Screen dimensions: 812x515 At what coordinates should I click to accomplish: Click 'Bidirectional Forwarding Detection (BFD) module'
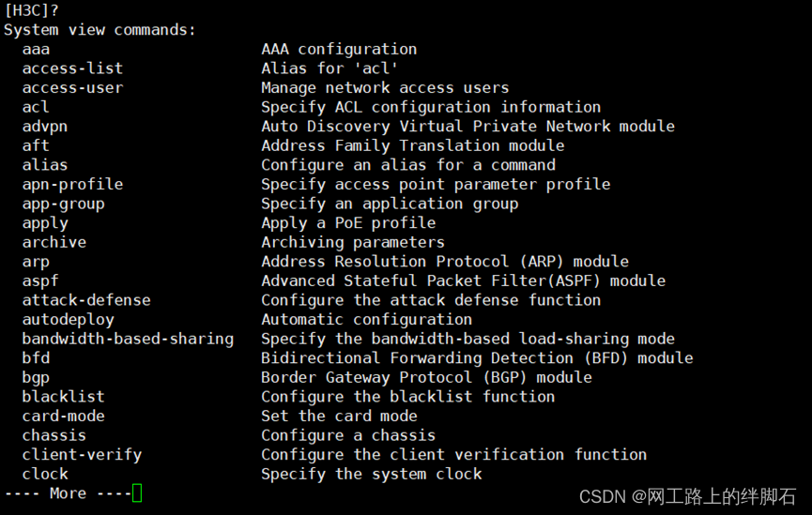click(478, 358)
